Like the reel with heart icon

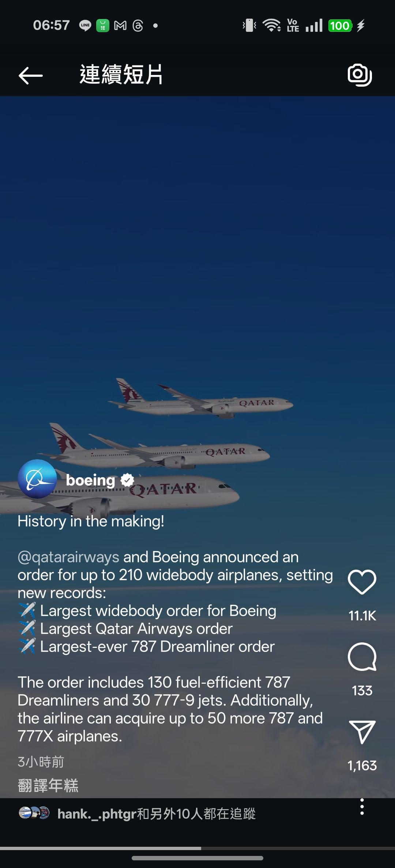click(362, 582)
